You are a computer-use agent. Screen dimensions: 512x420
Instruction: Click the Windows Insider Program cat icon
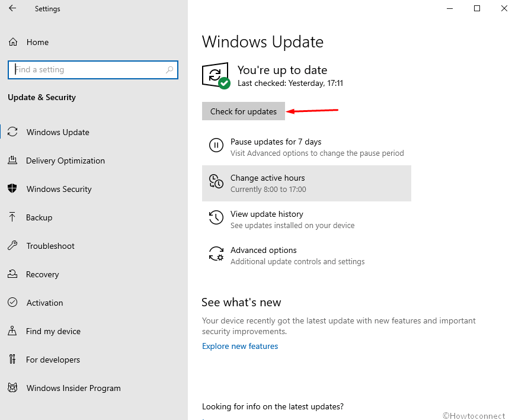point(12,387)
